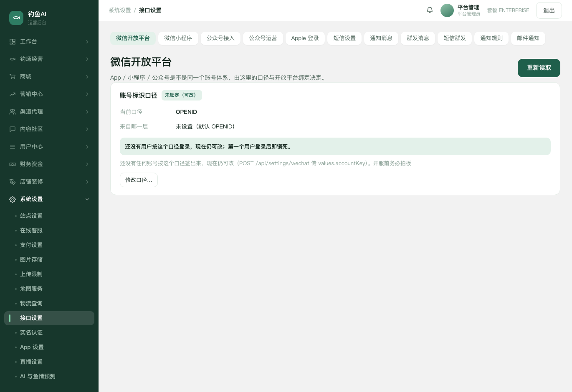572x392 pixels.
Task: Expand the 商城 chevron
Action: pyautogui.click(x=87, y=77)
